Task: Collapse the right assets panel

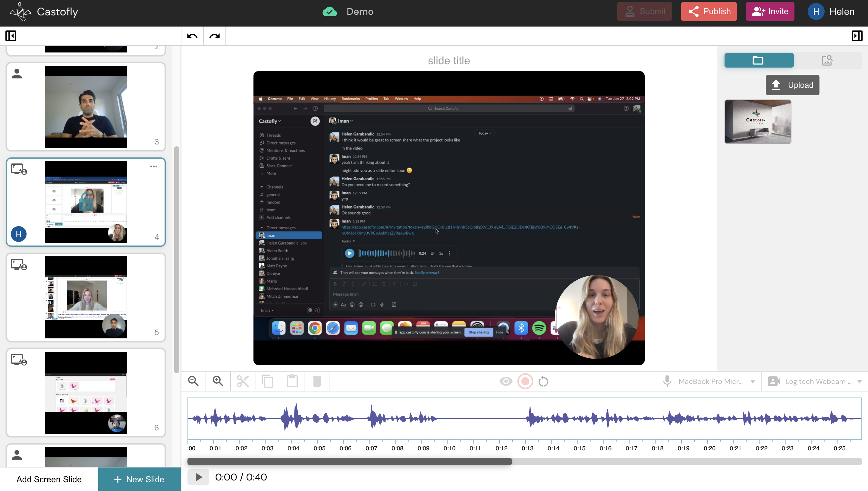Action: [857, 36]
